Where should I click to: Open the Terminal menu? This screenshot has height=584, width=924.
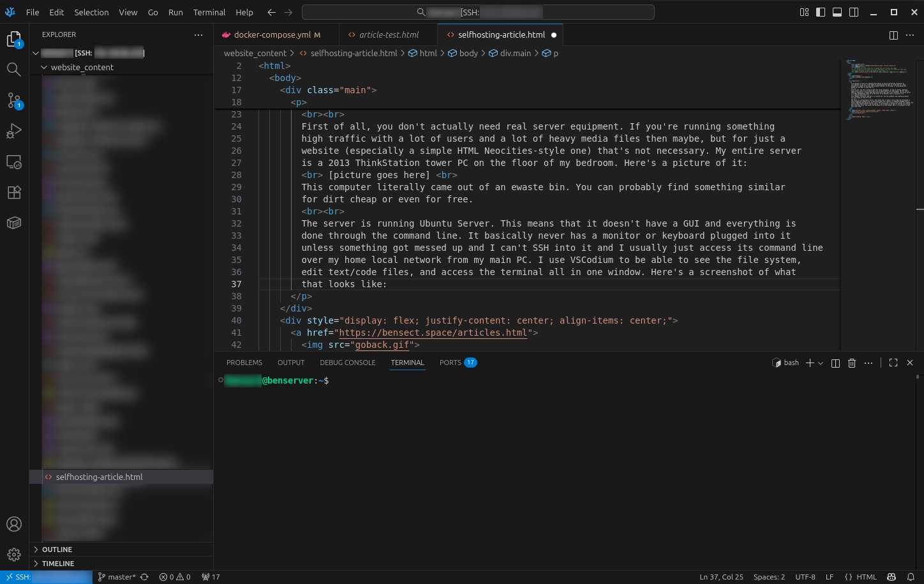click(209, 12)
